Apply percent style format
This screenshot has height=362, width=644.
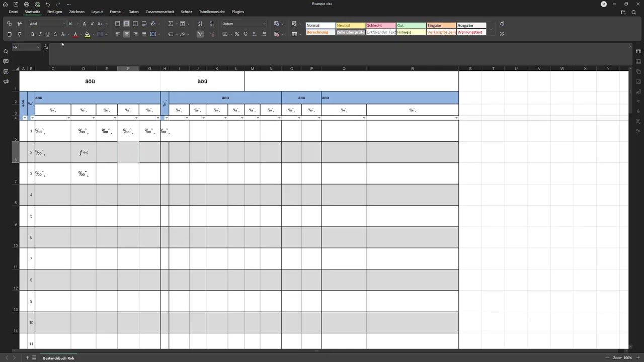pos(237,34)
